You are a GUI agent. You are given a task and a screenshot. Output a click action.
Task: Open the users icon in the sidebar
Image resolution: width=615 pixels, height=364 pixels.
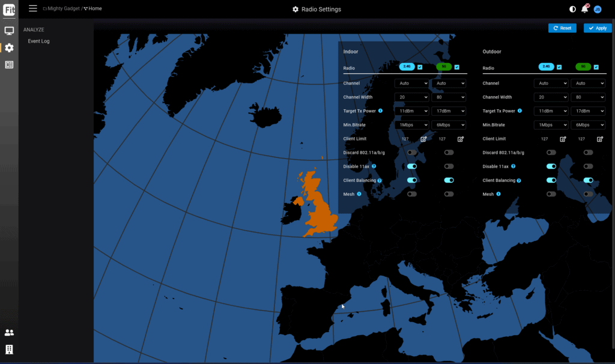(9, 333)
